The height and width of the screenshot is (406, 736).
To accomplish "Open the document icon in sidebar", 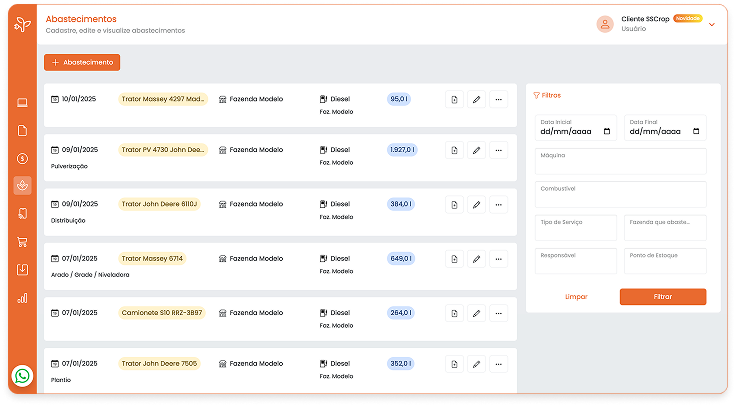I will pos(22,131).
